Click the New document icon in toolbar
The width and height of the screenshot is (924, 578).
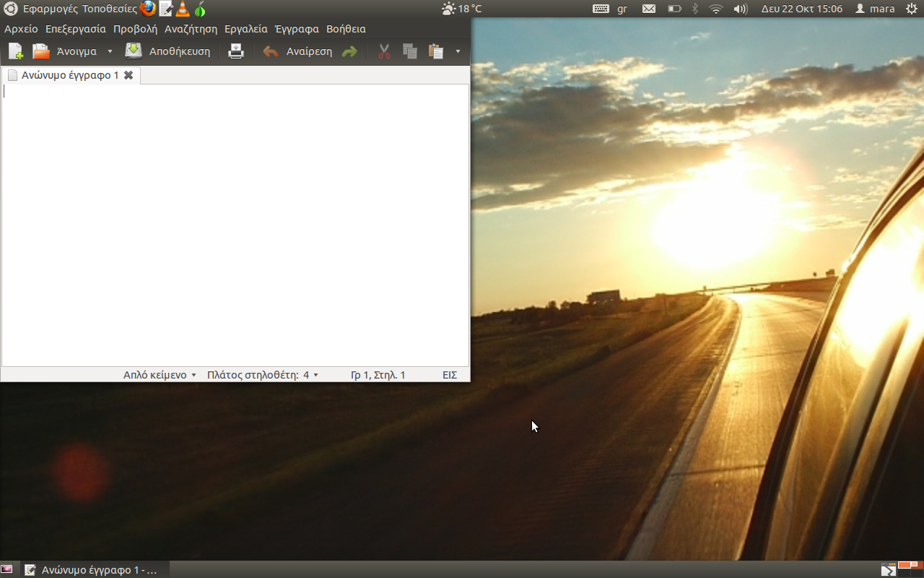[15, 51]
